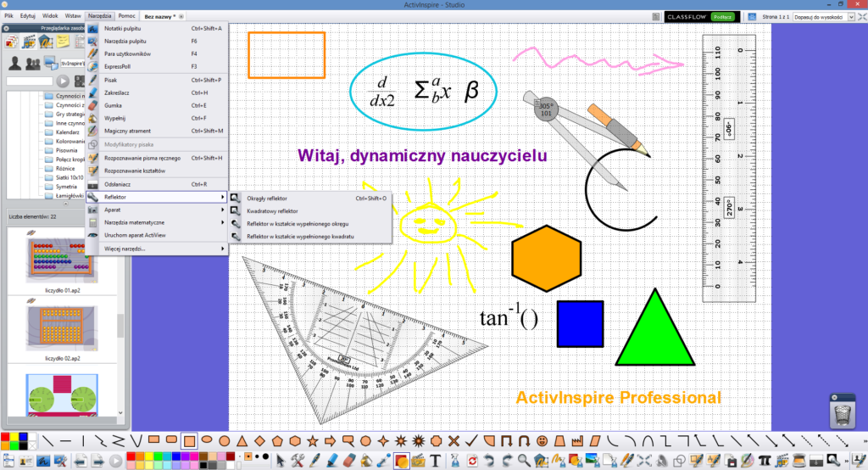This screenshot has height=470, width=868.
Task: Choose the checkmark shape in the shapes toolbar
Action: point(470,441)
